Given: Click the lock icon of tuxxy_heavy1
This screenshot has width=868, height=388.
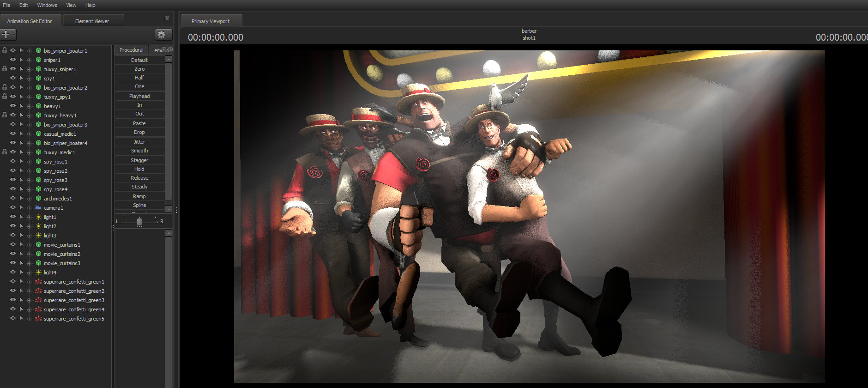Looking at the screenshot, I should coord(5,115).
